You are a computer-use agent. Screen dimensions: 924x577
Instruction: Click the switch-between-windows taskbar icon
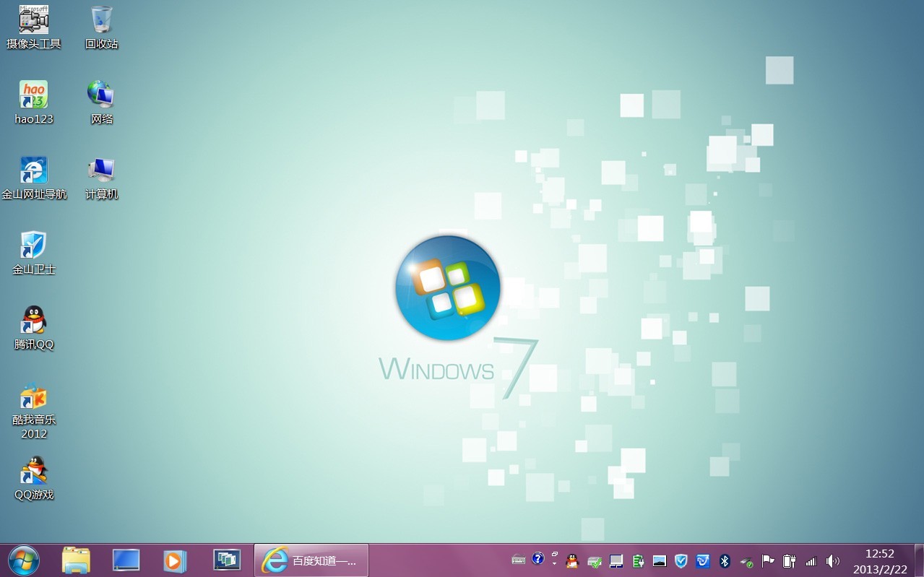point(227,560)
